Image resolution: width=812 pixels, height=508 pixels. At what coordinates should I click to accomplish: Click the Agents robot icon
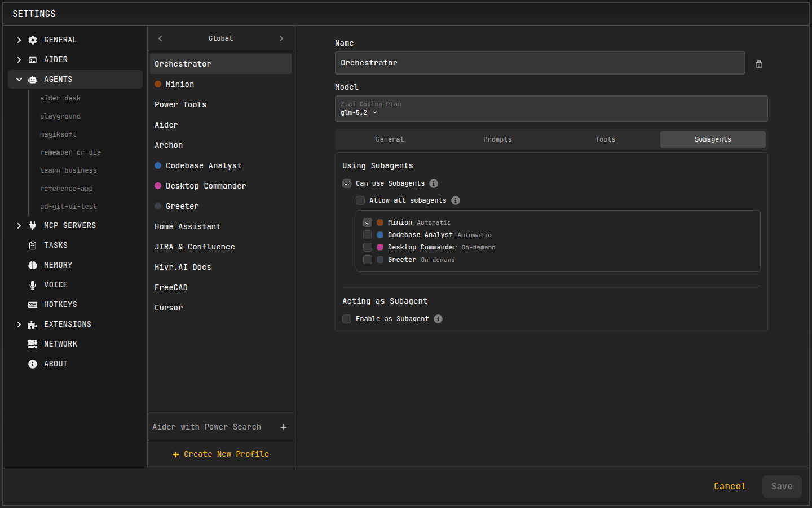click(33, 80)
